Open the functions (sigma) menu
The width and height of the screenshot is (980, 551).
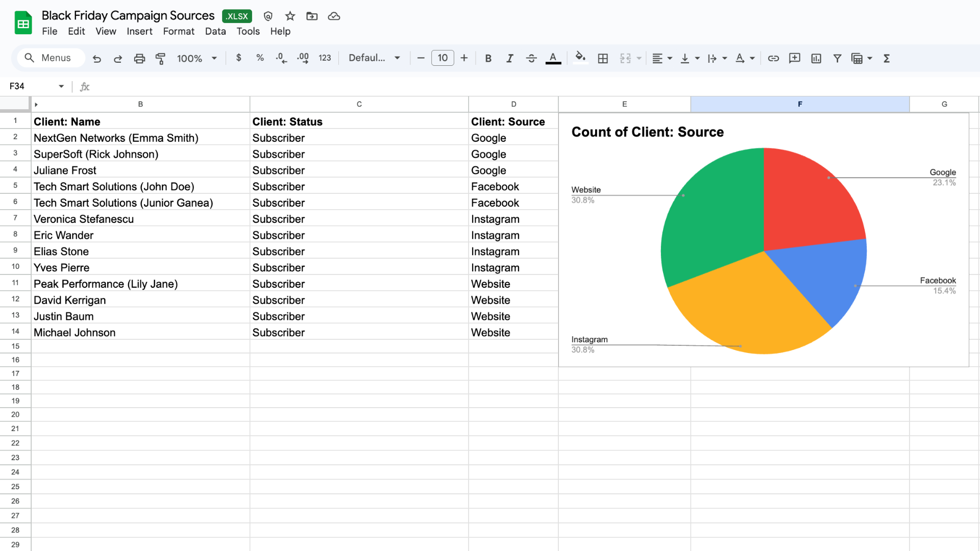pos(887,58)
